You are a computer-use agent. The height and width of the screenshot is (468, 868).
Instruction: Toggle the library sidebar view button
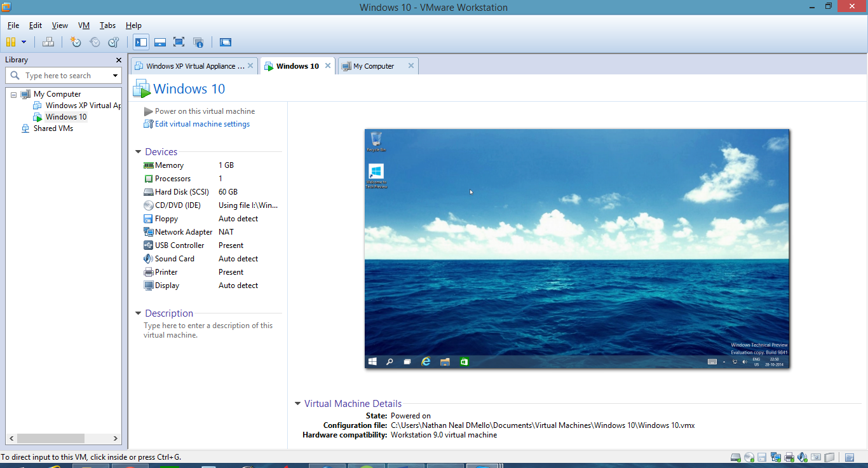[141, 42]
